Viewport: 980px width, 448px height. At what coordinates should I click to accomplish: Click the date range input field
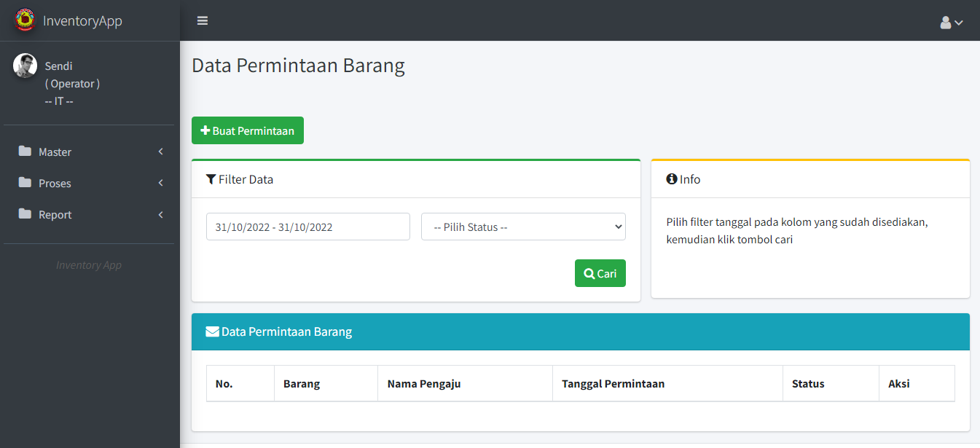click(307, 227)
